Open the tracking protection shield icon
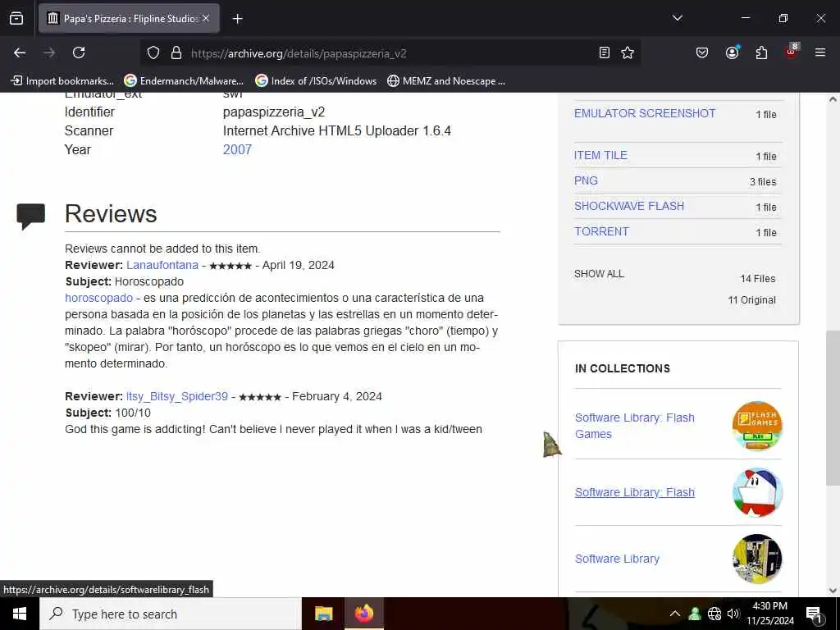840x630 pixels. pyautogui.click(x=153, y=53)
